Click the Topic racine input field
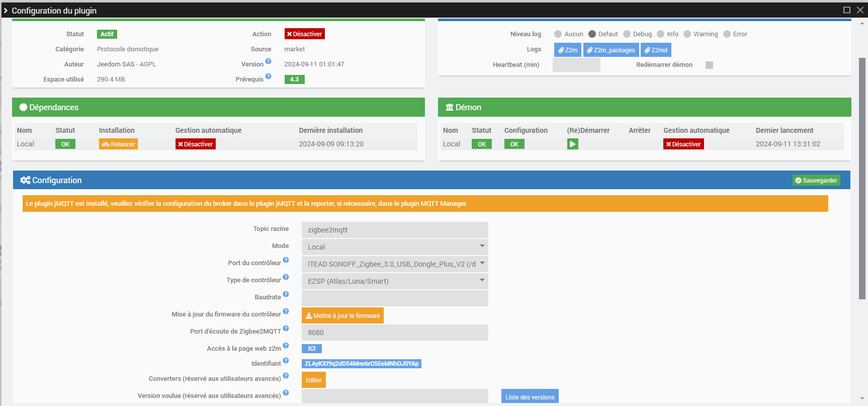This screenshot has height=406, width=868. coord(395,230)
